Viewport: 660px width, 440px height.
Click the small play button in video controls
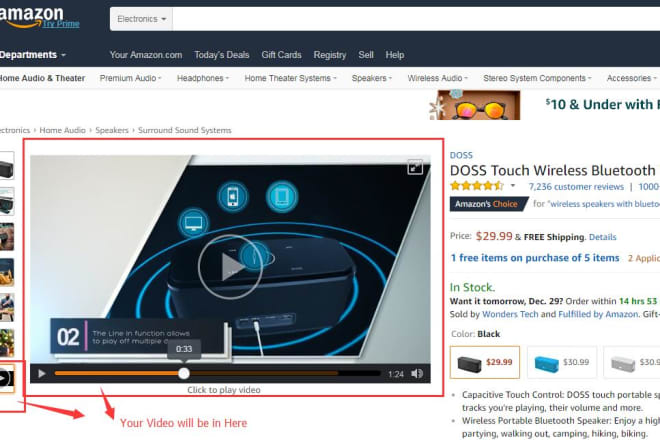(42, 373)
